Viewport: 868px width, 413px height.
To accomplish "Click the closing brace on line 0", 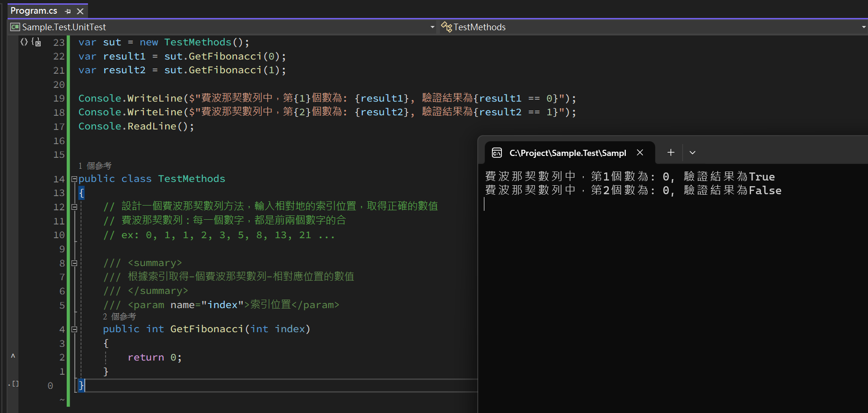I will click(x=81, y=385).
